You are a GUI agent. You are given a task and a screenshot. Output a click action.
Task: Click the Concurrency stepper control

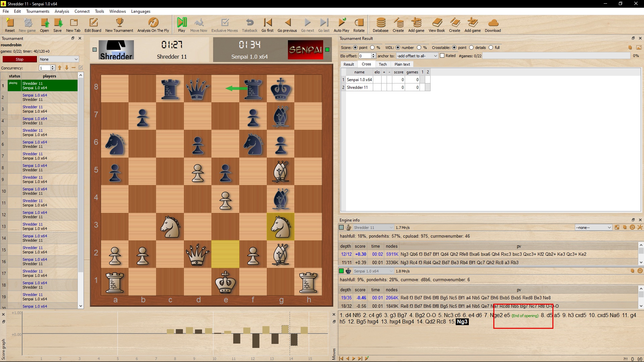click(x=52, y=68)
